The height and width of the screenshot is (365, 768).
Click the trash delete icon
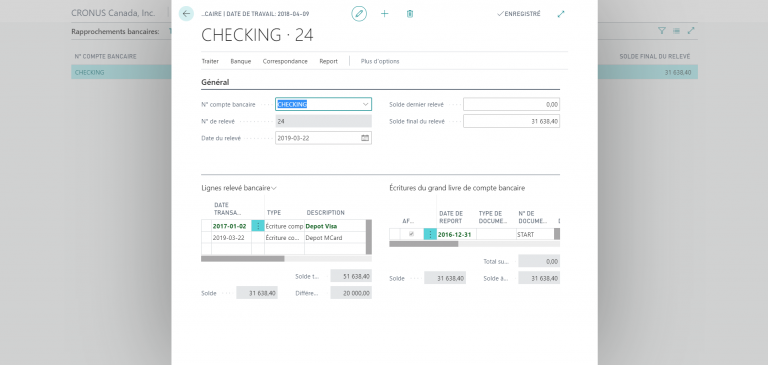(410, 14)
